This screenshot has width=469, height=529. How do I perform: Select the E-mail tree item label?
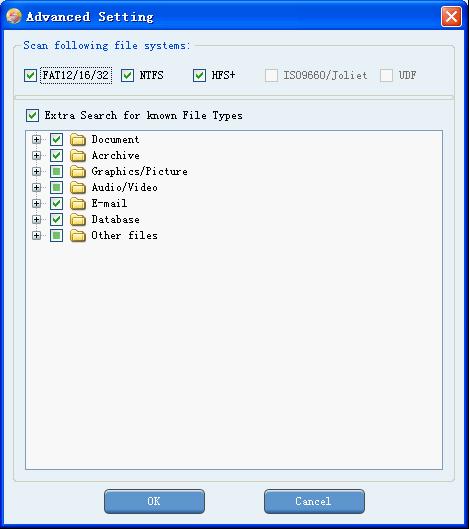tap(109, 203)
